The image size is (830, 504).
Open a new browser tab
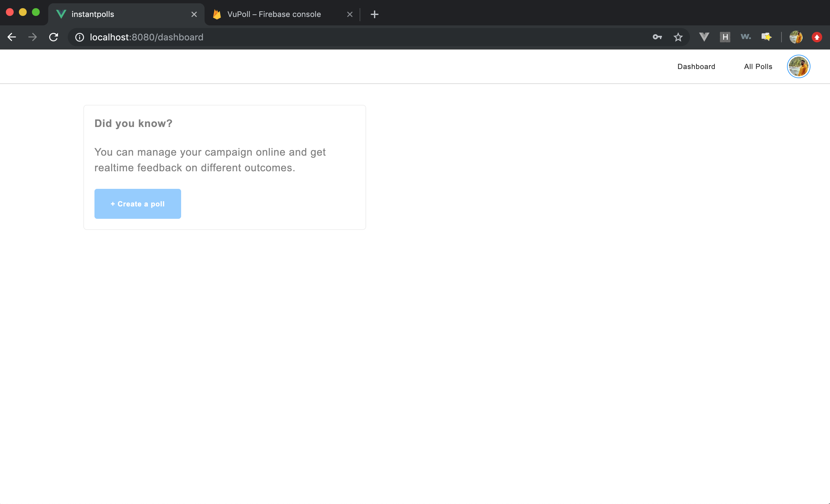[374, 14]
